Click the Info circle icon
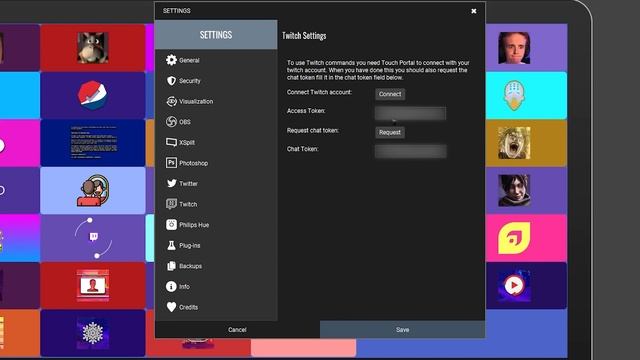The height and width of the screenshot is (360, 640). 171,286
